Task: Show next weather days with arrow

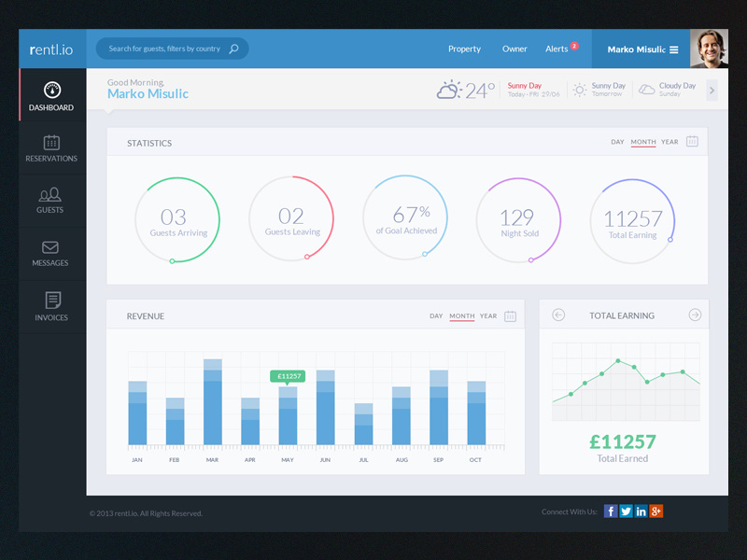Action: pyautogui.click(x=712, y=90)
